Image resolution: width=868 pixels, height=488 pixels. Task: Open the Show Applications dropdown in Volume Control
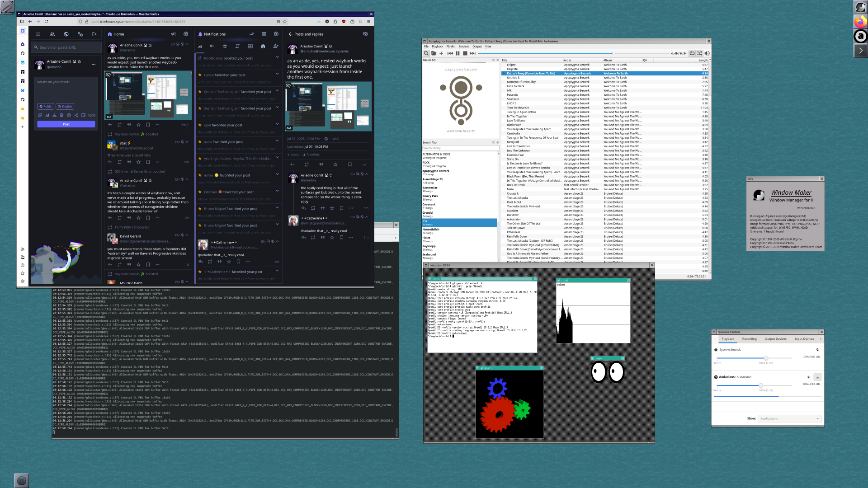[789, 418]
